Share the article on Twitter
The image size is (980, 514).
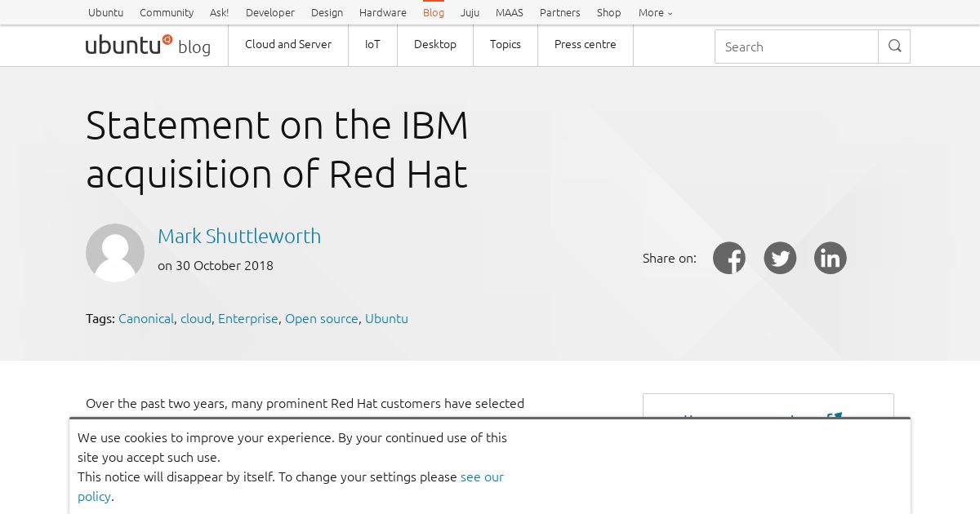click(780, 258)
